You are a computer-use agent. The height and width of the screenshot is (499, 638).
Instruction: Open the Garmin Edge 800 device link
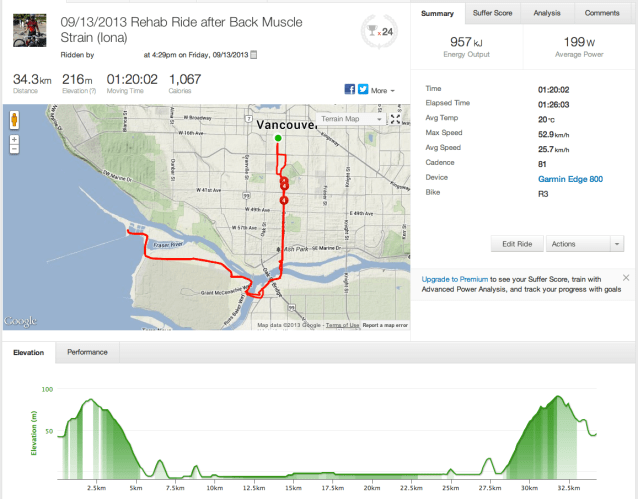point(570,178)
